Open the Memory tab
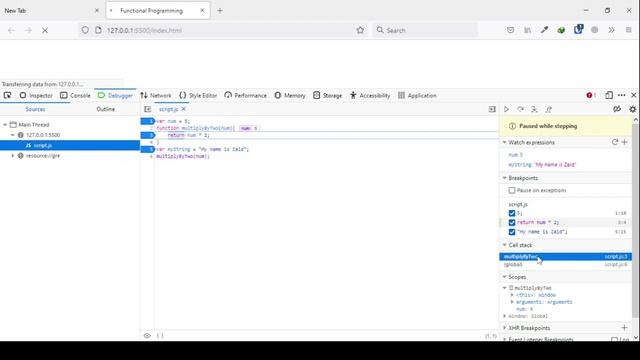 (x=290, y=96)
